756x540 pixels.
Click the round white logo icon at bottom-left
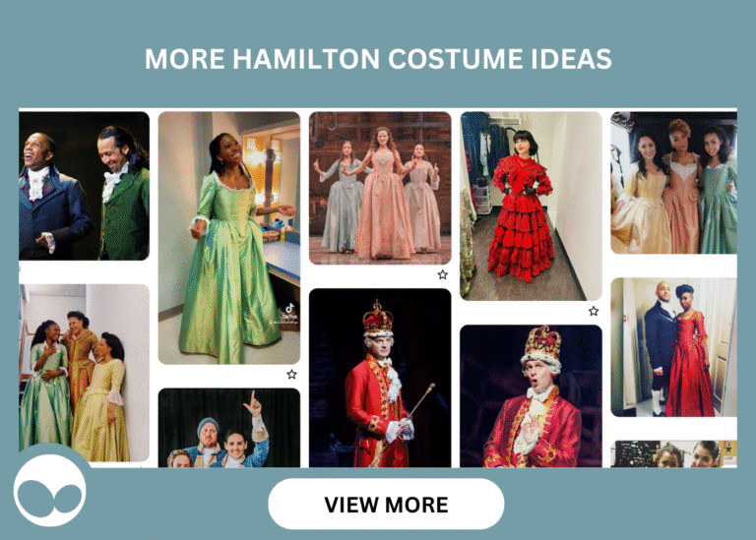pos(50,491)
